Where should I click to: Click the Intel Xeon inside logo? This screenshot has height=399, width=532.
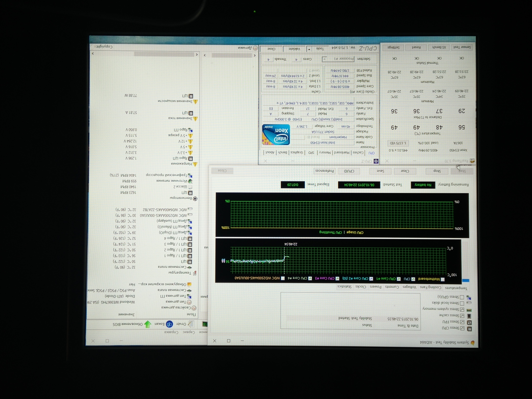click(276, 135)
